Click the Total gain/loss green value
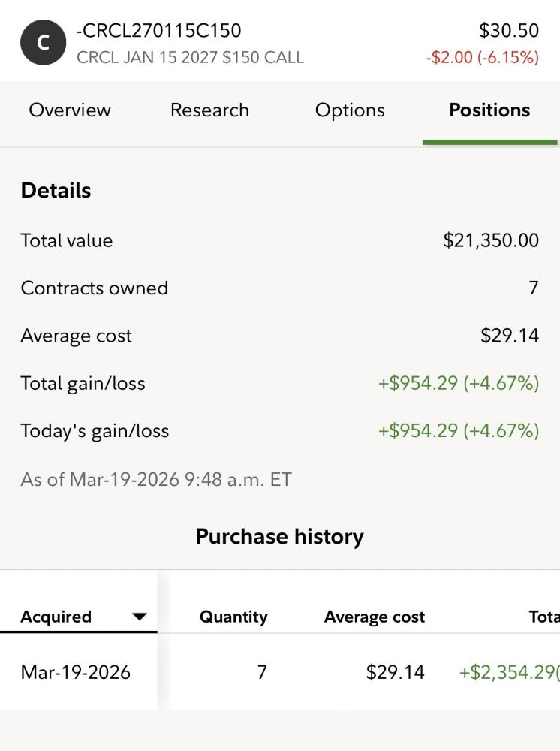560x751 pixels. click(x=459, y=383)
